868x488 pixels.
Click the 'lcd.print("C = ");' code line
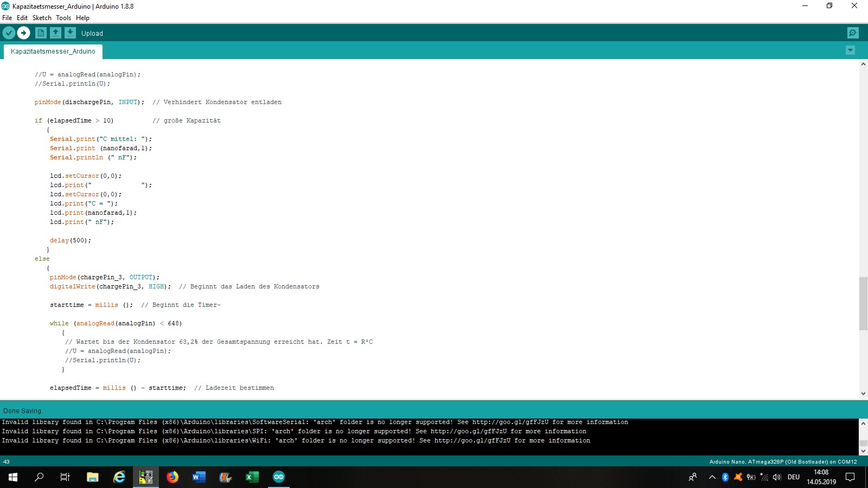(x=84, y=203)
